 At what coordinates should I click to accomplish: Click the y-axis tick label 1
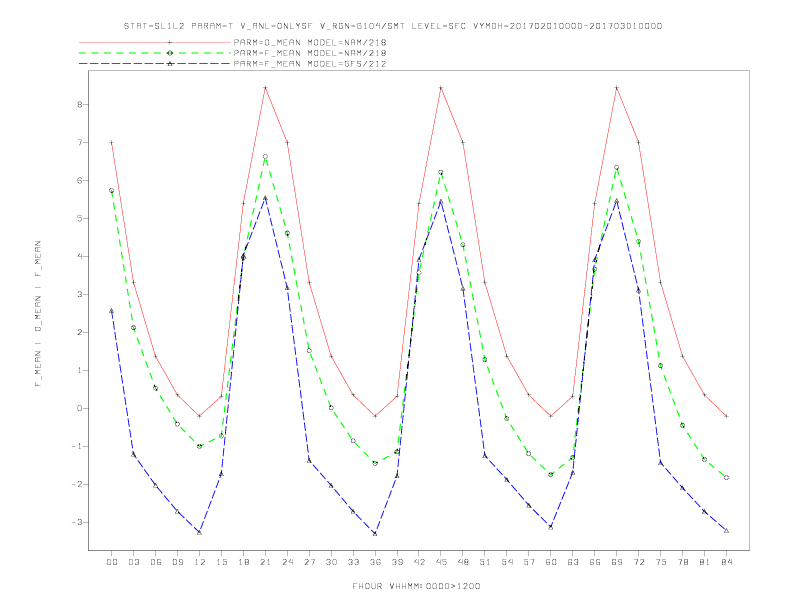pos(79,370)
